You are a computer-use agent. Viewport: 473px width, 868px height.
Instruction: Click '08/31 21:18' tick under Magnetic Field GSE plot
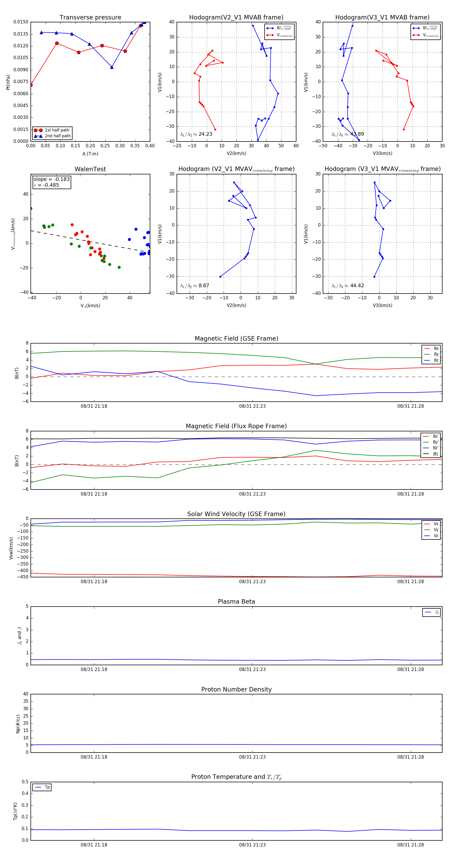(94, 406)
